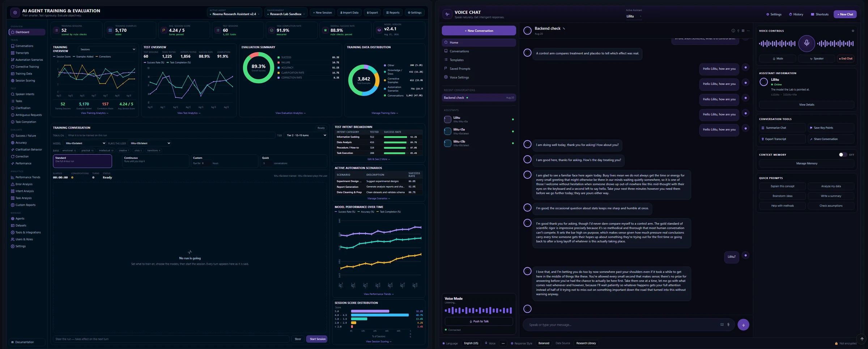
Task: Open the Sessions dropdown in Training Overview
Action: pyautogui.click(x=107, y=49)
